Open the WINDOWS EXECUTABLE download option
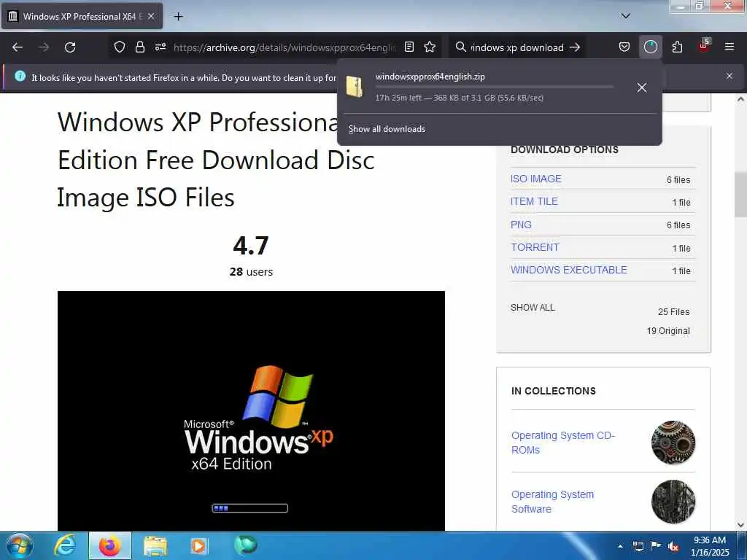Screen dimensions: 747x560 click(569, 270)
